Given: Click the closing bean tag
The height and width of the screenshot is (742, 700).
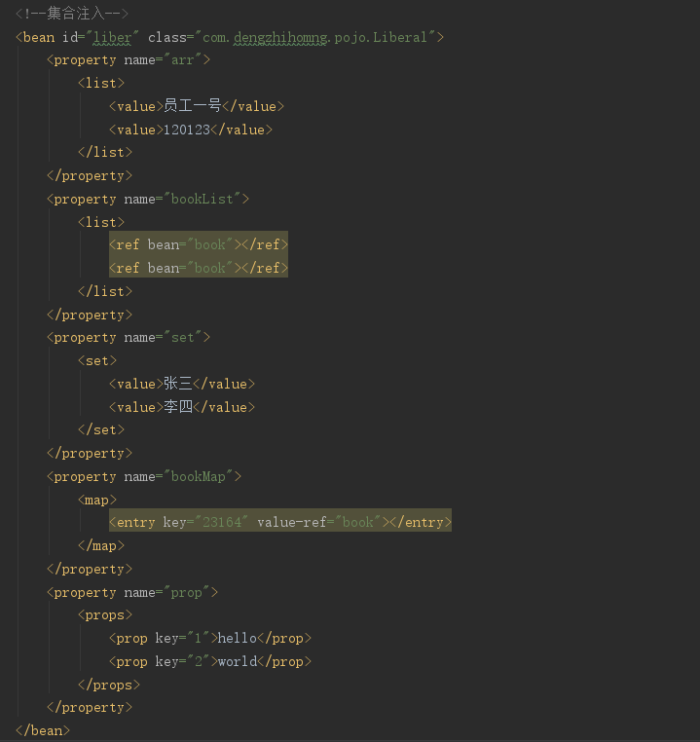Looking at the screenshot, I should pos(43,730).
